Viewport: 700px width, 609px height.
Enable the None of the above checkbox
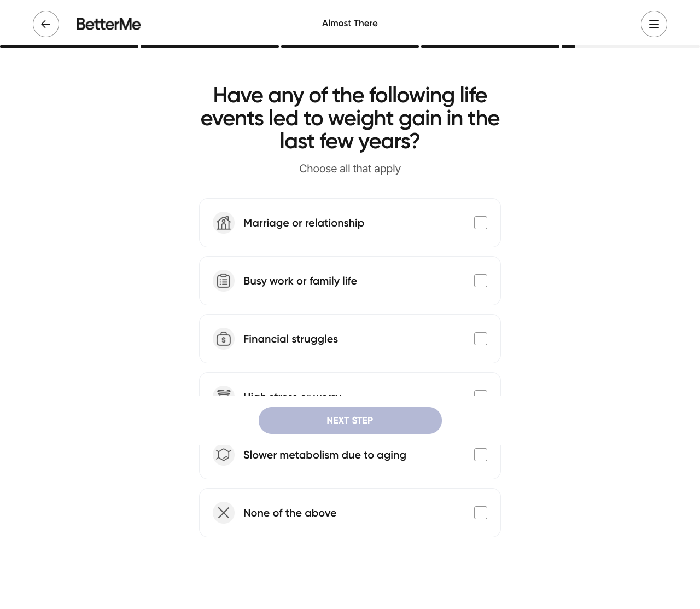pos(481,513)
